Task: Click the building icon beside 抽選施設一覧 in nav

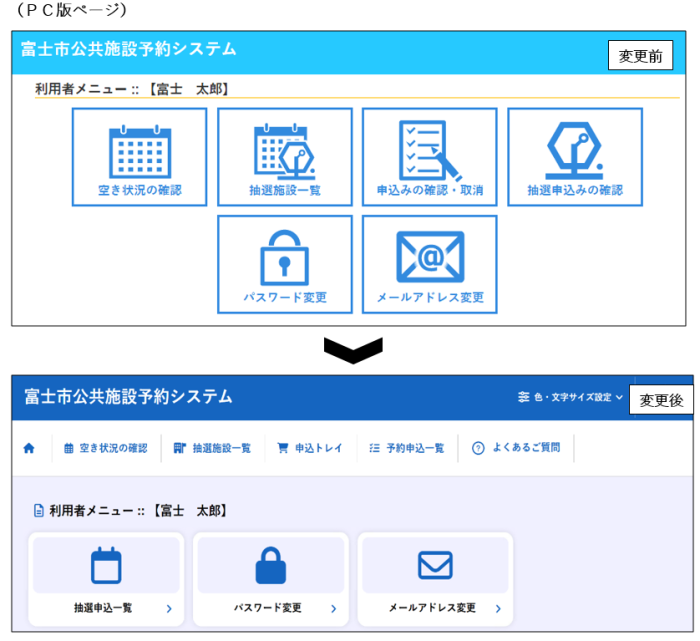Action: [179, 448]
